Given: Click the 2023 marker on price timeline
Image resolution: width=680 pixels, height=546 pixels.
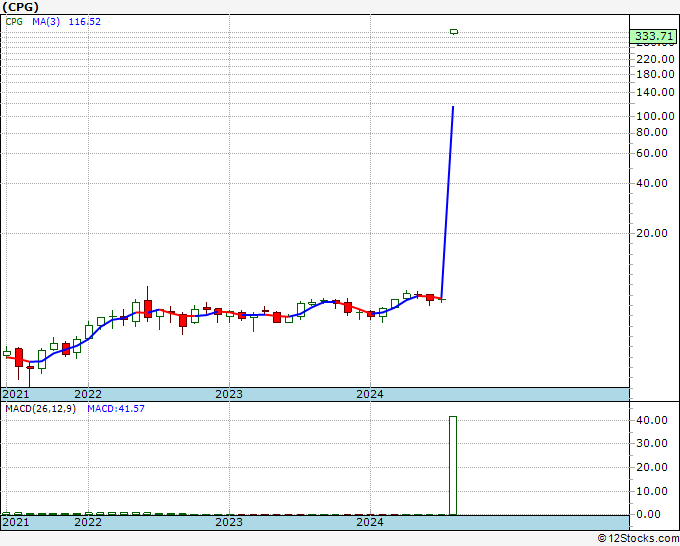Looking at the screenshot, I should coord(229,394).
